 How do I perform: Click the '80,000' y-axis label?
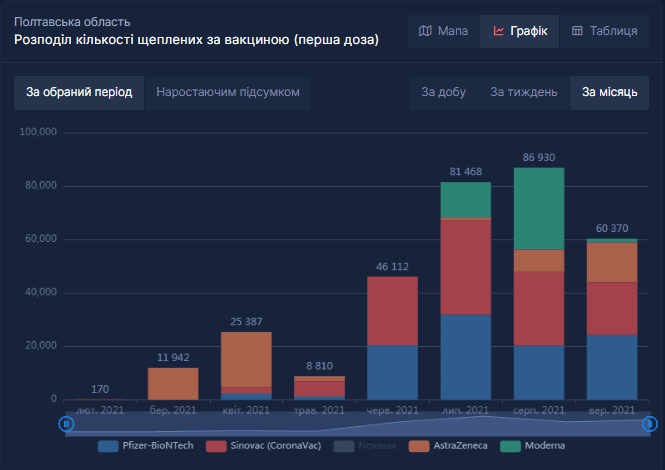point(41,185)
